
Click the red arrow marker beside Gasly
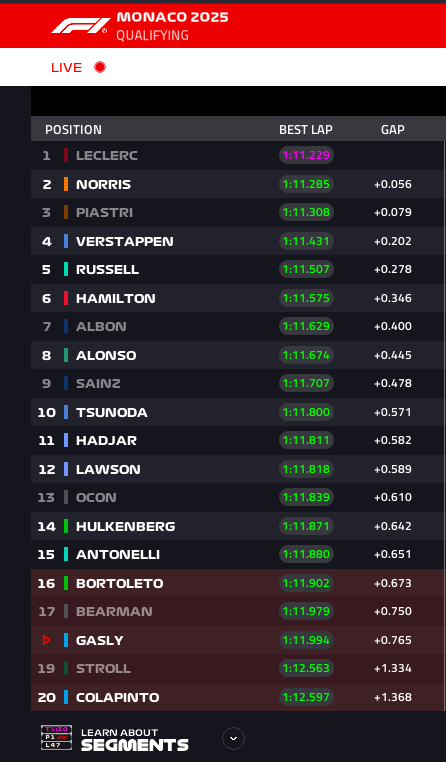pos(47,640)
